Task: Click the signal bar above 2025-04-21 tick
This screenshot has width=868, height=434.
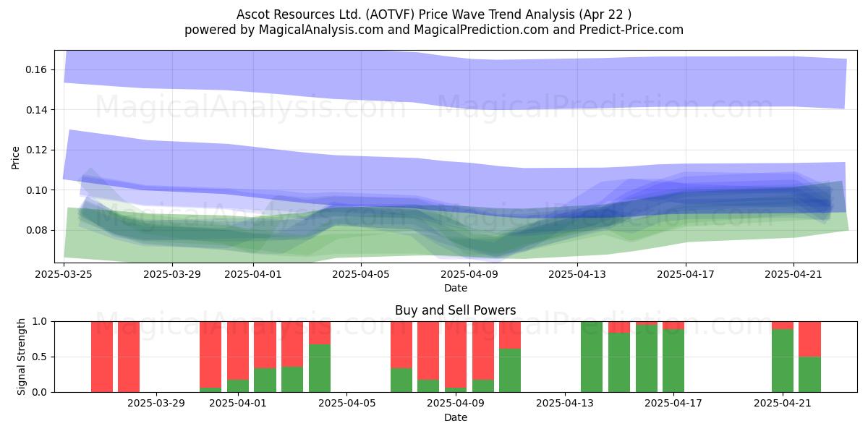Action: point(783,357)
